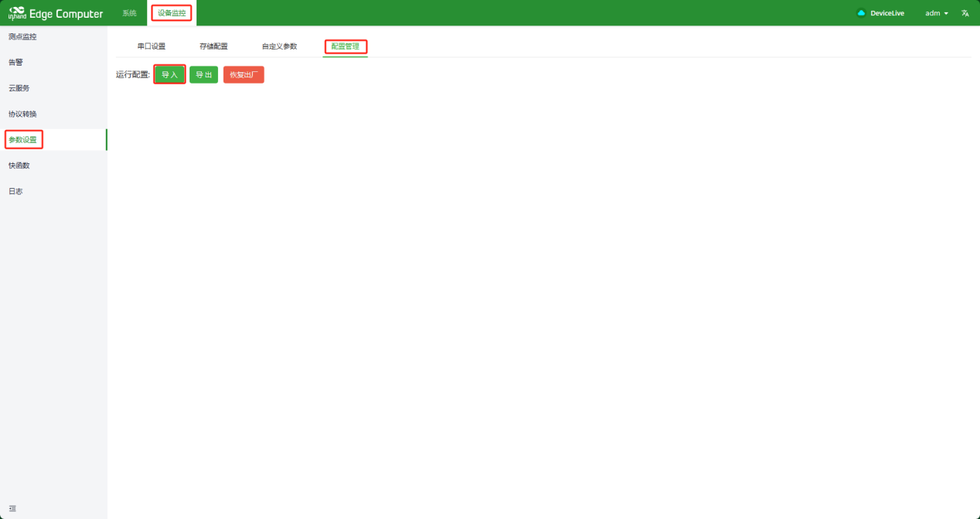Select the 设备监控 top menu

[172, 13]
